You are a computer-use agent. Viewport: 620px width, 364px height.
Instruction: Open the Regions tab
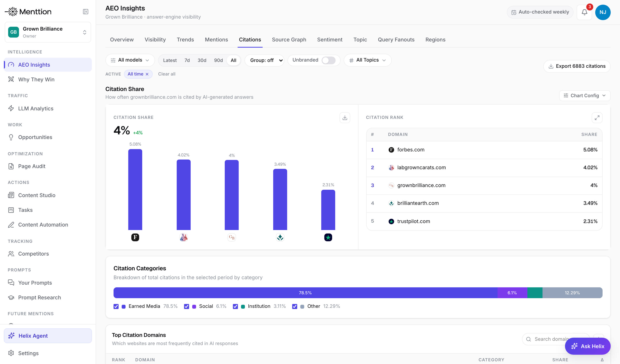click(x=436, y=40)
